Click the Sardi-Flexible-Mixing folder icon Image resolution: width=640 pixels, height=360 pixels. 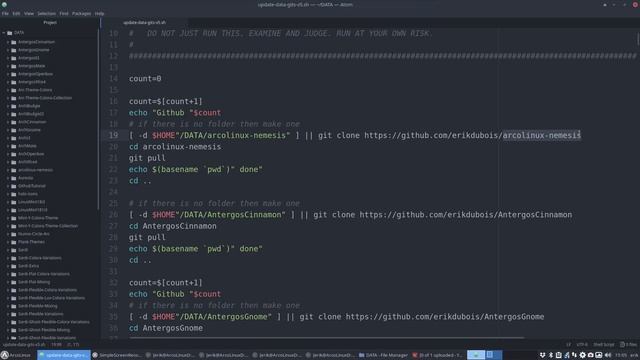click(13, 306)
